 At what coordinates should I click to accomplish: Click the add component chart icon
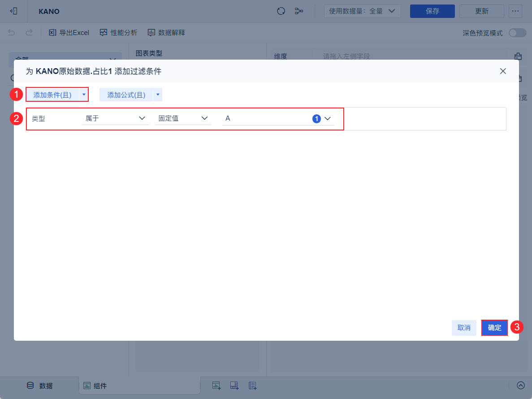click(x=216, y=386)
